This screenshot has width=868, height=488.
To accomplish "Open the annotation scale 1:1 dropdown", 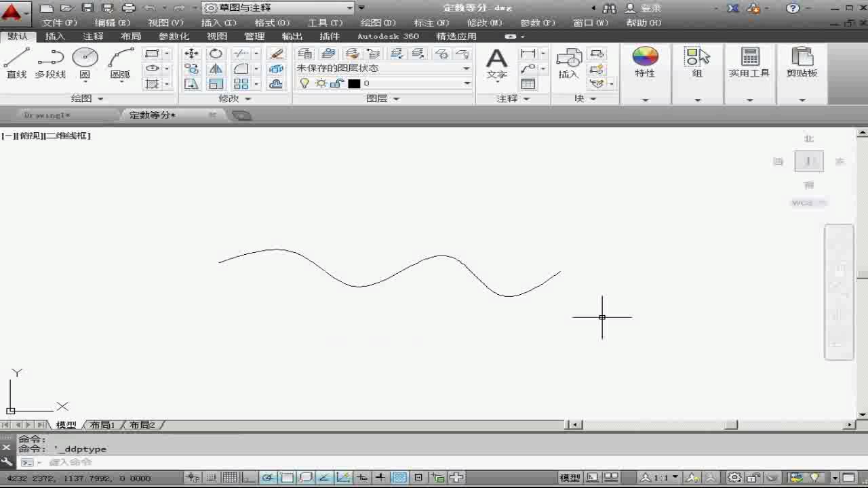I will [660, 478].
